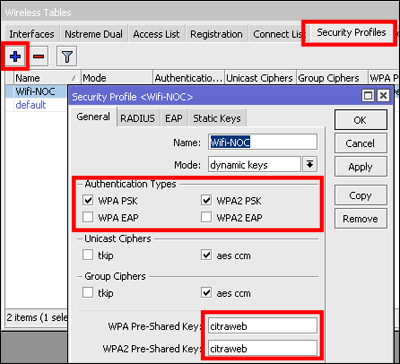Toggle WPA PSK authentication checkbox
The image size is (400, 364).
click(88, 201)
